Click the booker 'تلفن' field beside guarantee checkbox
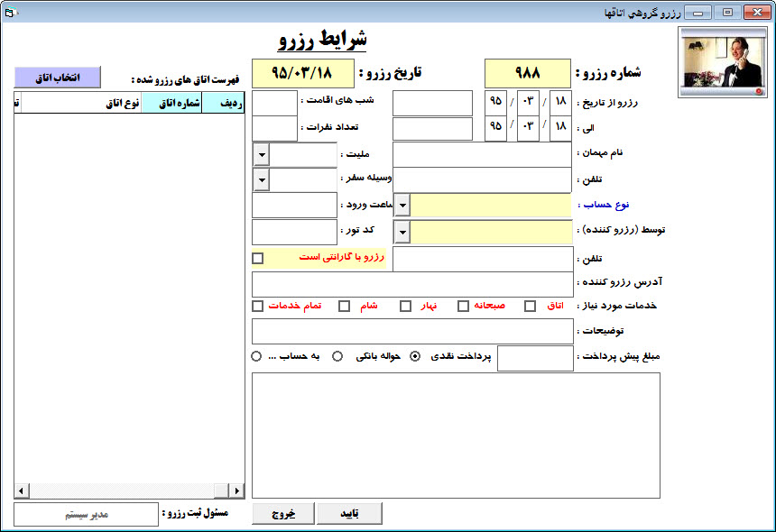 [483, 259]
